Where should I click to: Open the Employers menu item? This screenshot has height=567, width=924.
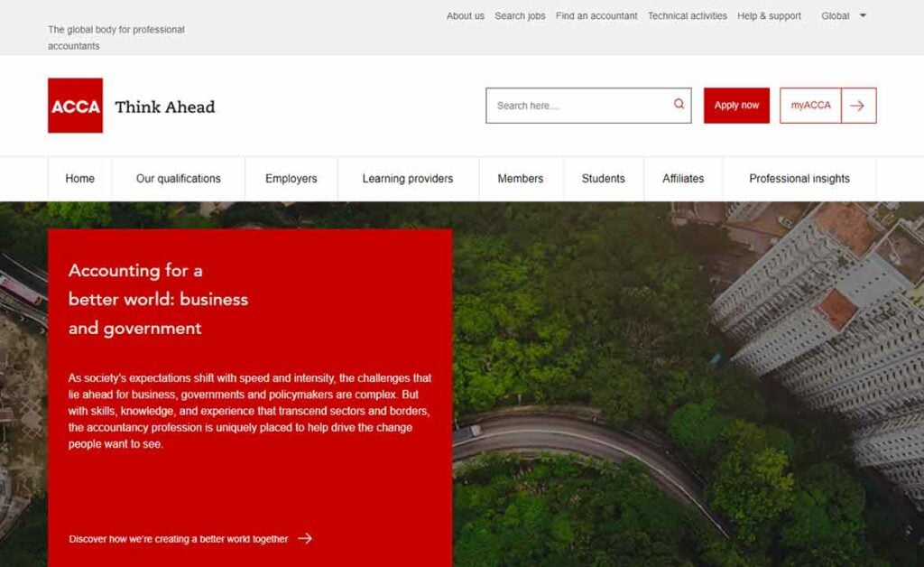[291, 179]
